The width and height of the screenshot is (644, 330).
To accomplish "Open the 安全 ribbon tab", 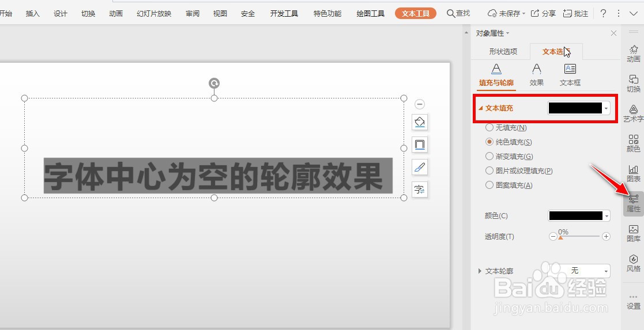I will (x=248, y=14).
